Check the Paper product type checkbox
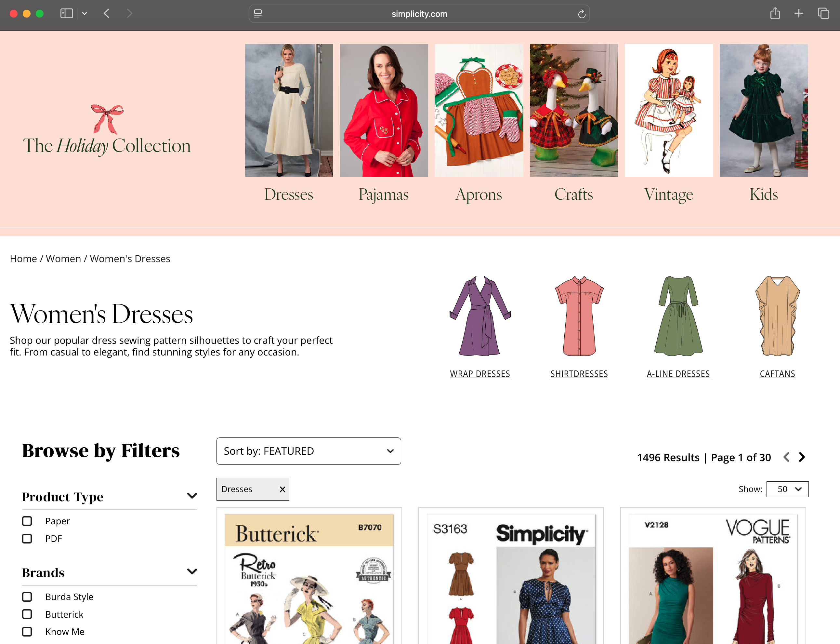This screenshot has width=840, height=644. point(27,521)
